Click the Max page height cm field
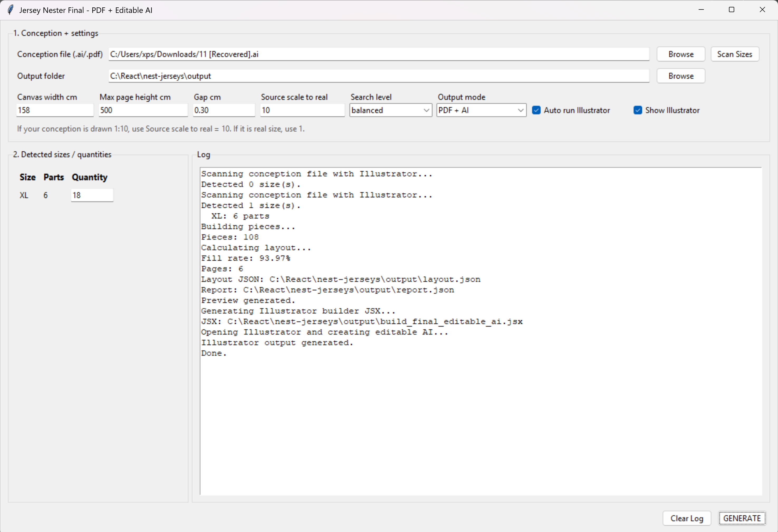Viewport: 778px width, 532px height. click(143, 110)
